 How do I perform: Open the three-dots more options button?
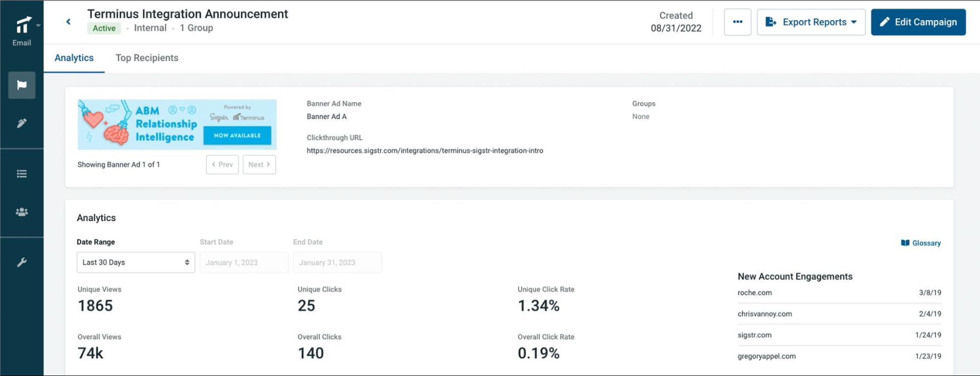pos(737,22)
